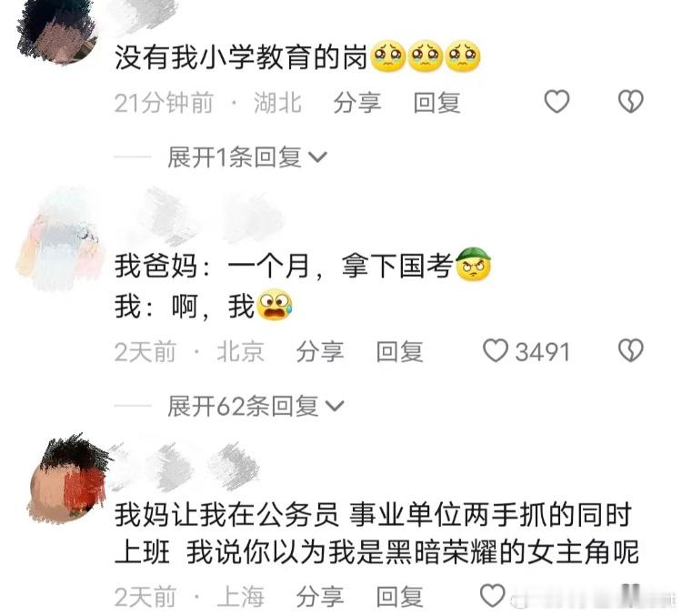This screenshot has width=682, height=616.
Task: Dislike the Beijing comment via broken heart
Action: 631,350
